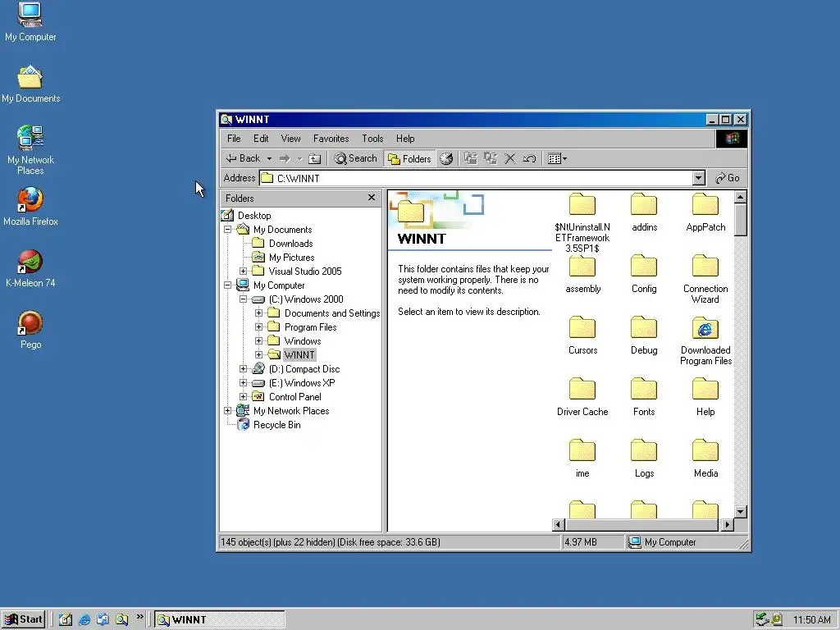The height and width of the screenshot is (630, 840).
Task: Select (E:) Windows XP drive in tree
Action: click(302, 382)
